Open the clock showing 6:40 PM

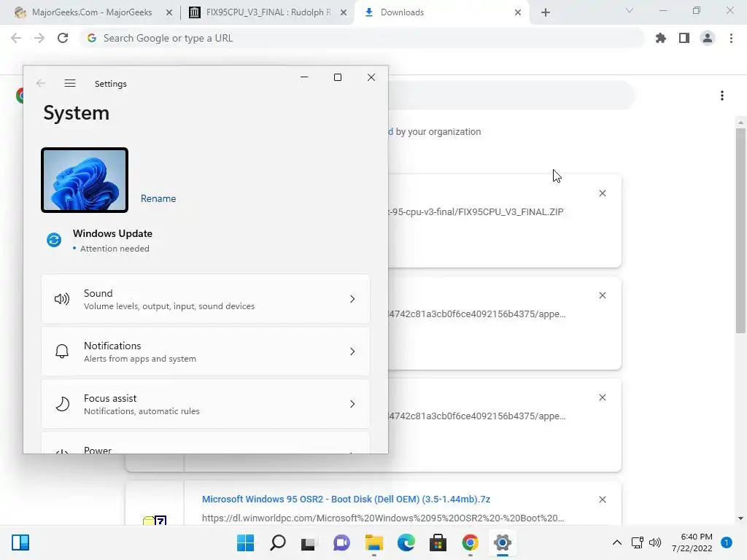(692, 542)
